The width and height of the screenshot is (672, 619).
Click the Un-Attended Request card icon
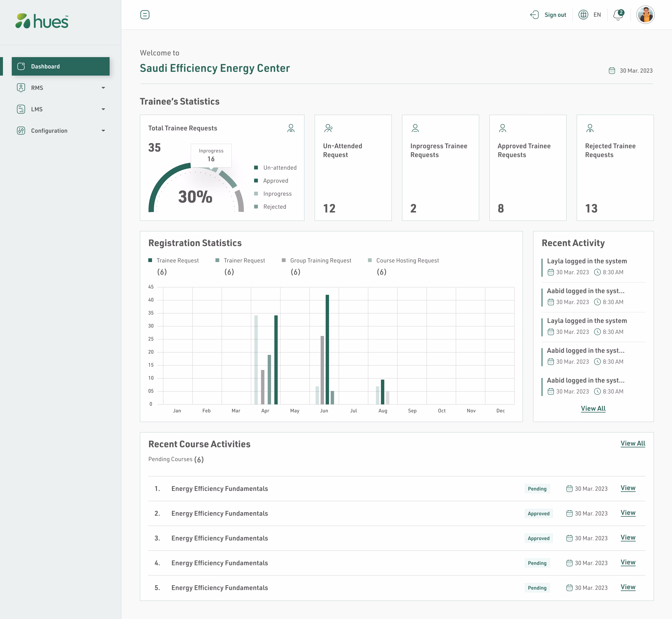(328, 128)
